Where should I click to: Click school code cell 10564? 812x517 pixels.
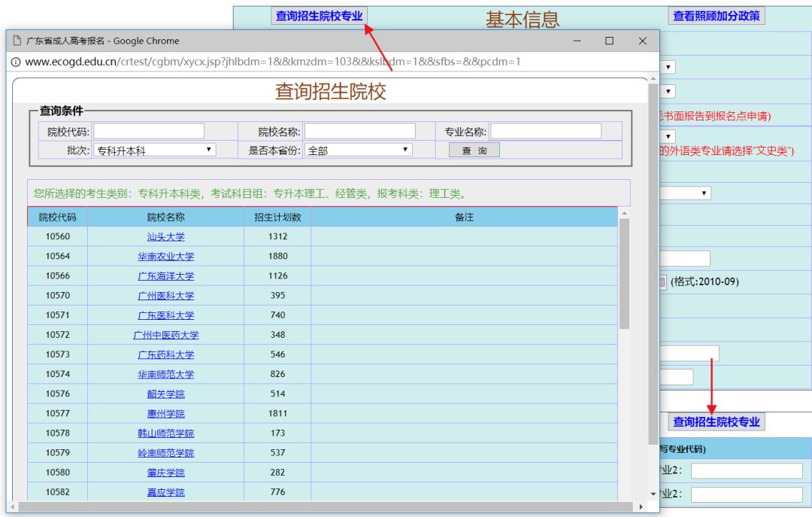coord(57,256)
